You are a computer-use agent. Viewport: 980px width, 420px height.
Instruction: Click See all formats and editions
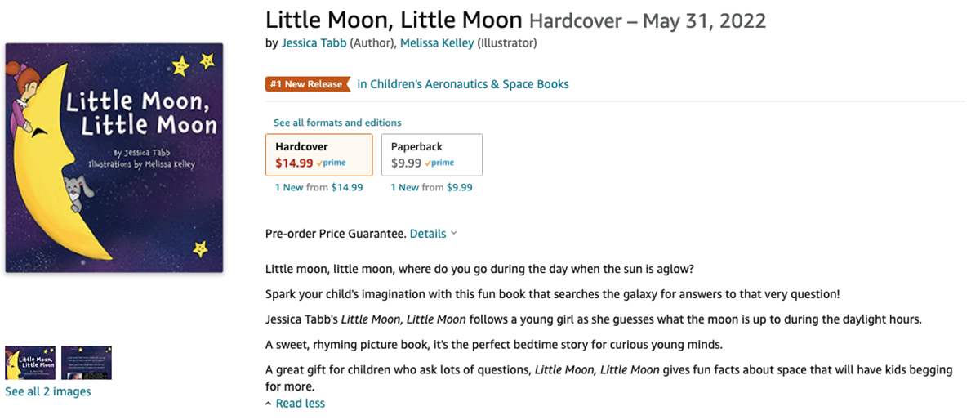(x=337, y=123)
